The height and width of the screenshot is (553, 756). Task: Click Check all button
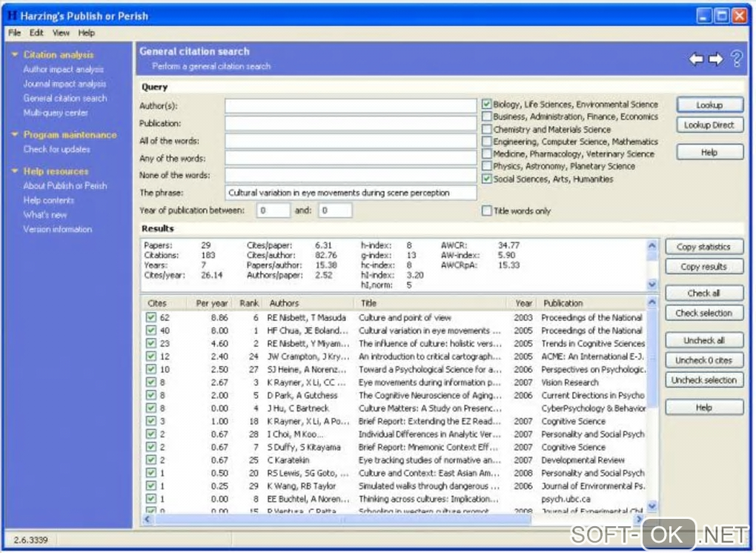click(x=704, y=293)
